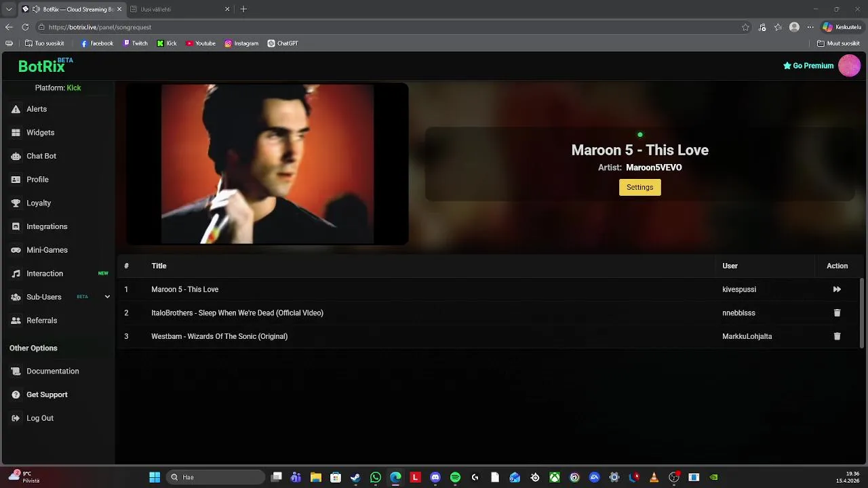868x488 pixels.
Task: Click the Title column header
Action: [x=159, y=266]
